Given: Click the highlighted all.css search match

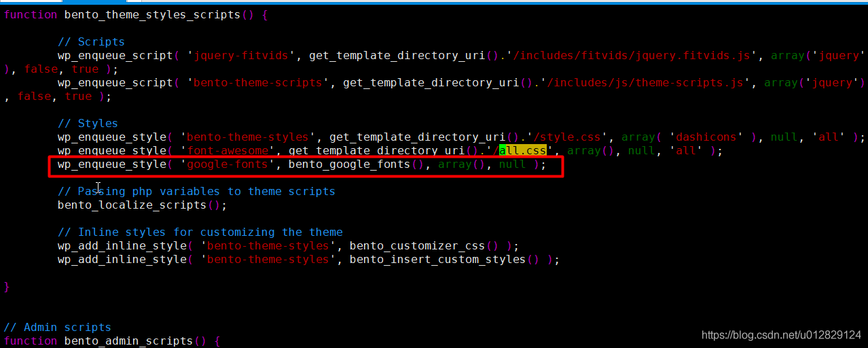Looking at the screenshot, I should (522, 151).
